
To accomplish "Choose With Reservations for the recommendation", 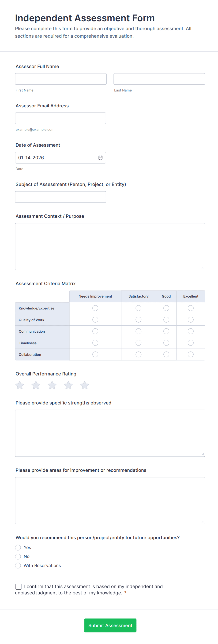I will (18, 565).
